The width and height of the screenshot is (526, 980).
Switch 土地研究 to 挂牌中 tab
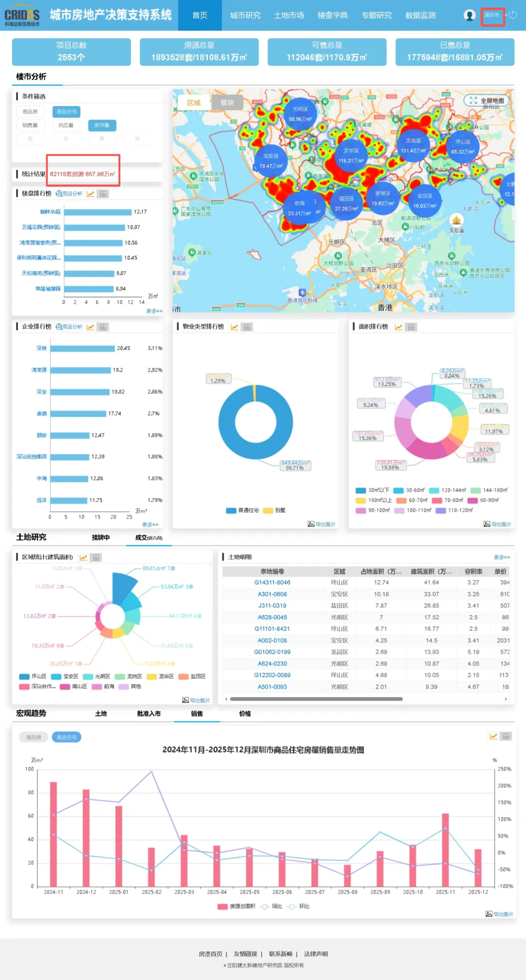point(101,537)
